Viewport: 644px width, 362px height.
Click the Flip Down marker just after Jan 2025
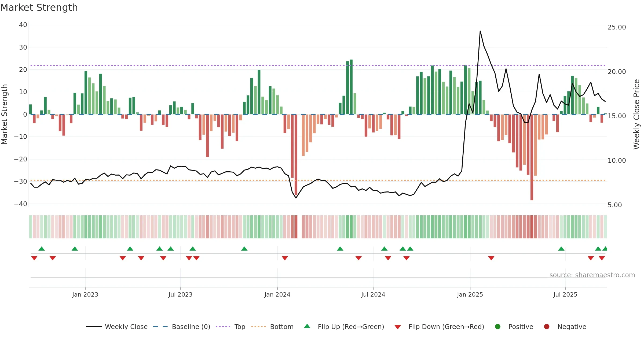pyautogui.click(x=491, y=258)
